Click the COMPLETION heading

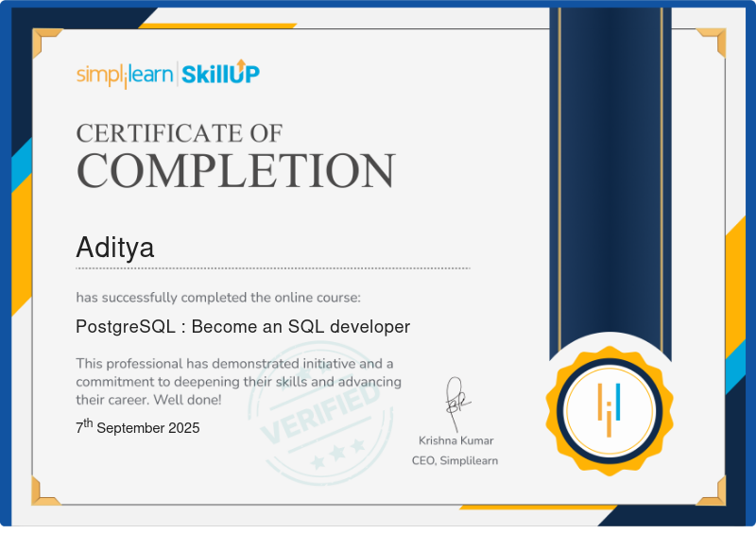(235, 170)
